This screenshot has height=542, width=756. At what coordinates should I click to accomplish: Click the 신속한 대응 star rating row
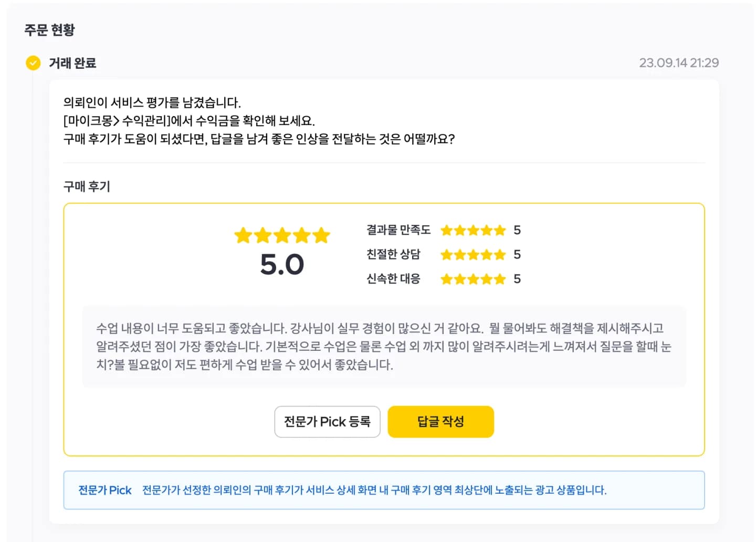pos(444,278)
